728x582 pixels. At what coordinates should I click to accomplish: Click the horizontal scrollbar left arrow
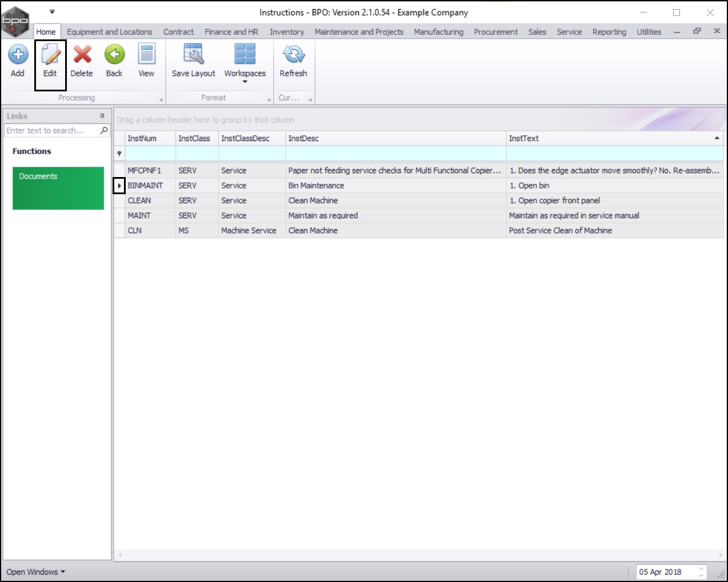(119, 555)
